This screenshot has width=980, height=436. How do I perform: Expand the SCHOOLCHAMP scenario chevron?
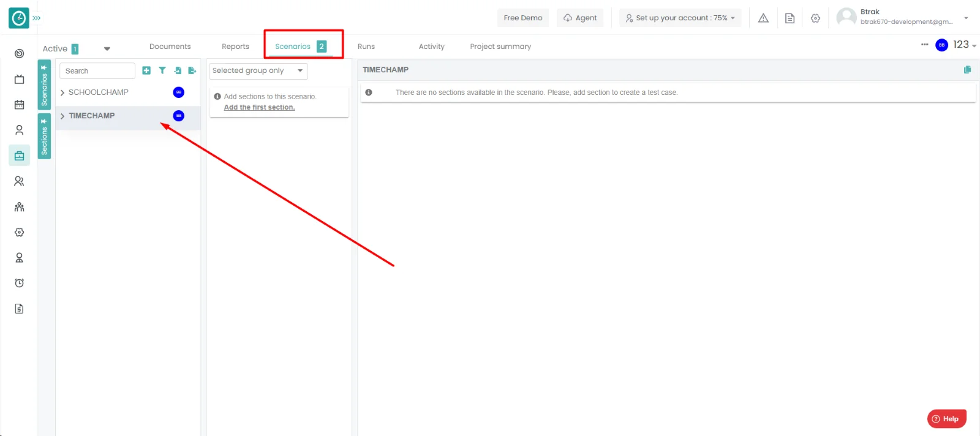click(62, 92)
